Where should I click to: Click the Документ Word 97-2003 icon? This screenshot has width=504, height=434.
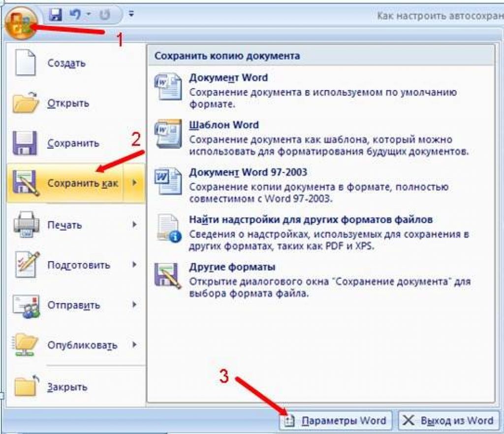(168, 181)
